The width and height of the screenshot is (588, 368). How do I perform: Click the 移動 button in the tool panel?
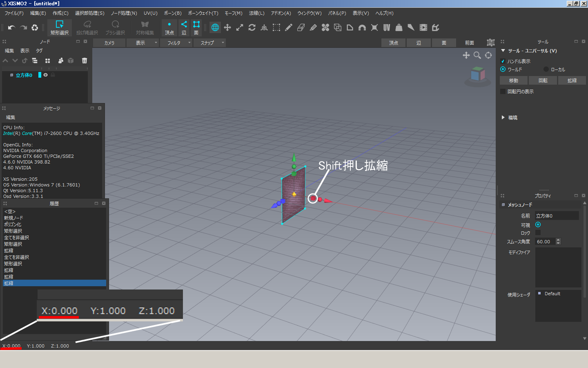(514, 81)
